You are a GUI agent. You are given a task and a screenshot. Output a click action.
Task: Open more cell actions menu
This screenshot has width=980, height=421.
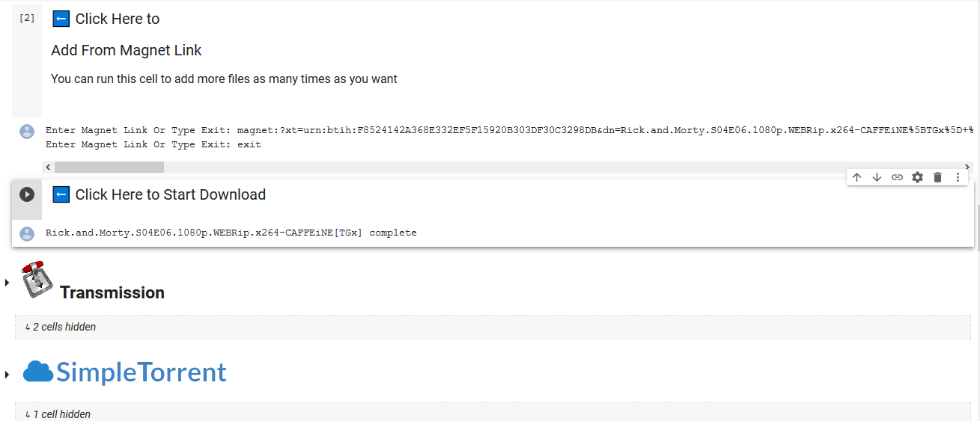958,177
